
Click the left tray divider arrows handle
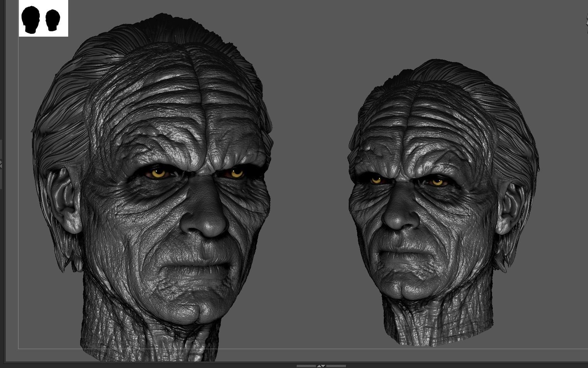click(1, 165)
